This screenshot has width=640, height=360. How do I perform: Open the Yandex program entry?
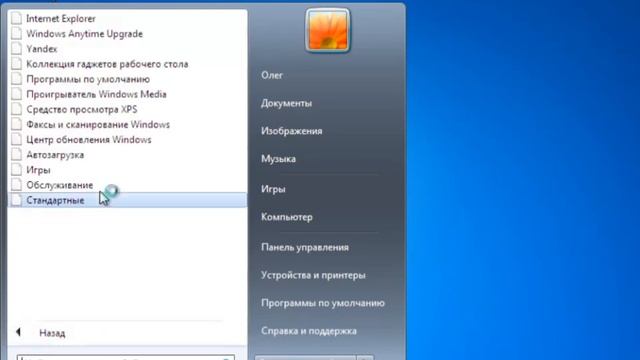point(42,49)
